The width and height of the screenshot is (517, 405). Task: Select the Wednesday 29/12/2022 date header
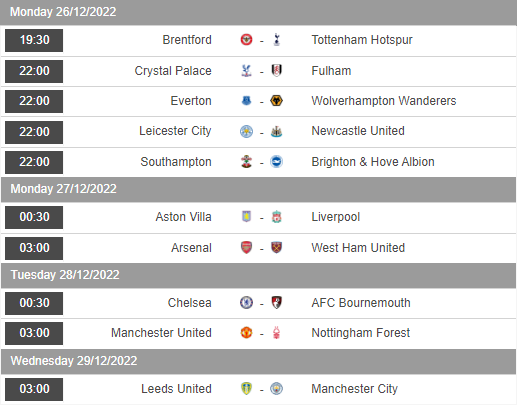click(258, 361)
